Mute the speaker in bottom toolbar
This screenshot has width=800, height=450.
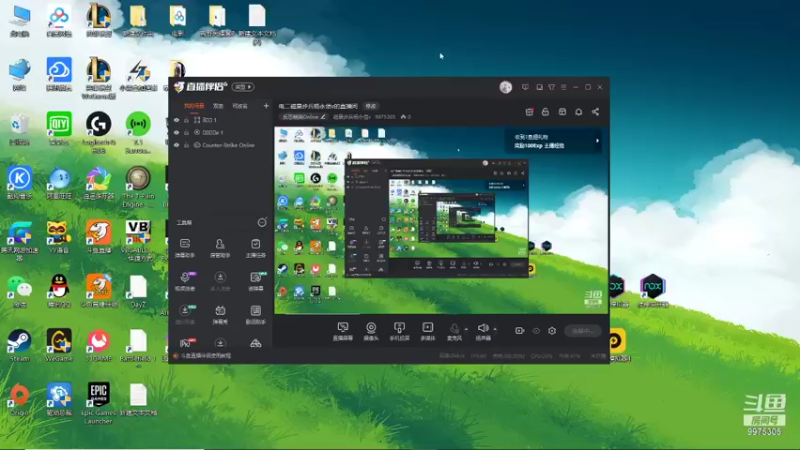[x=483, y=328]
